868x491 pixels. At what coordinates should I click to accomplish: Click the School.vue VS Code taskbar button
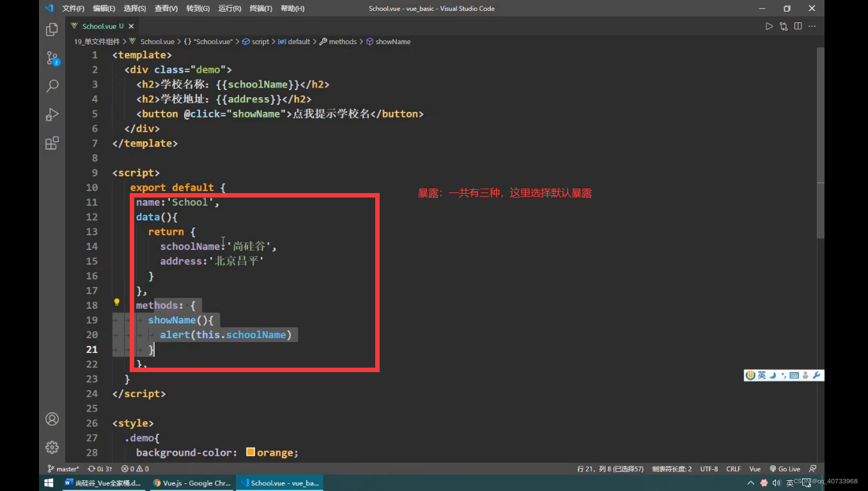[279, 483]
